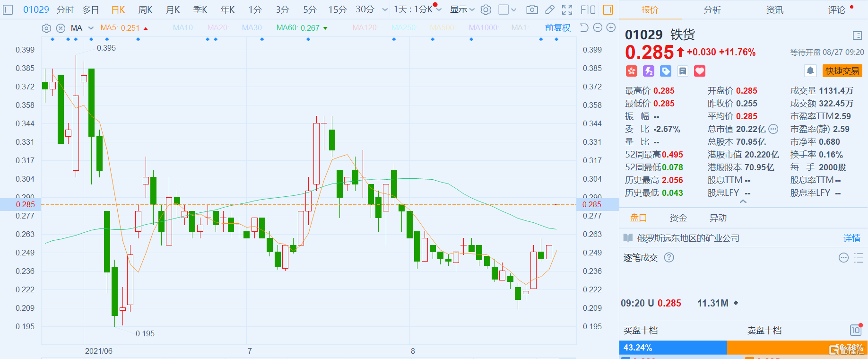Image resolution: width=868 pixels, height=359 pixels.
Task: Zoom in chart with plus icon
Action: tap(611, 27)
